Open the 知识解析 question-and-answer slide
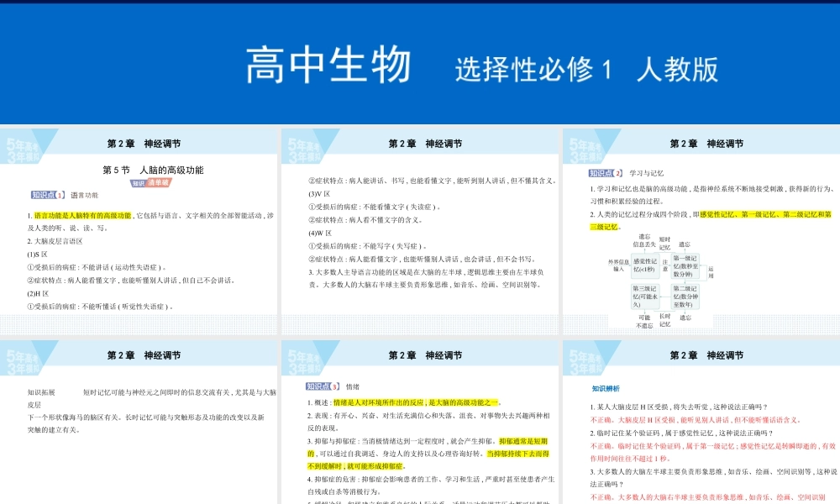Viewport: 840px width, 504px height. (701, 422)
